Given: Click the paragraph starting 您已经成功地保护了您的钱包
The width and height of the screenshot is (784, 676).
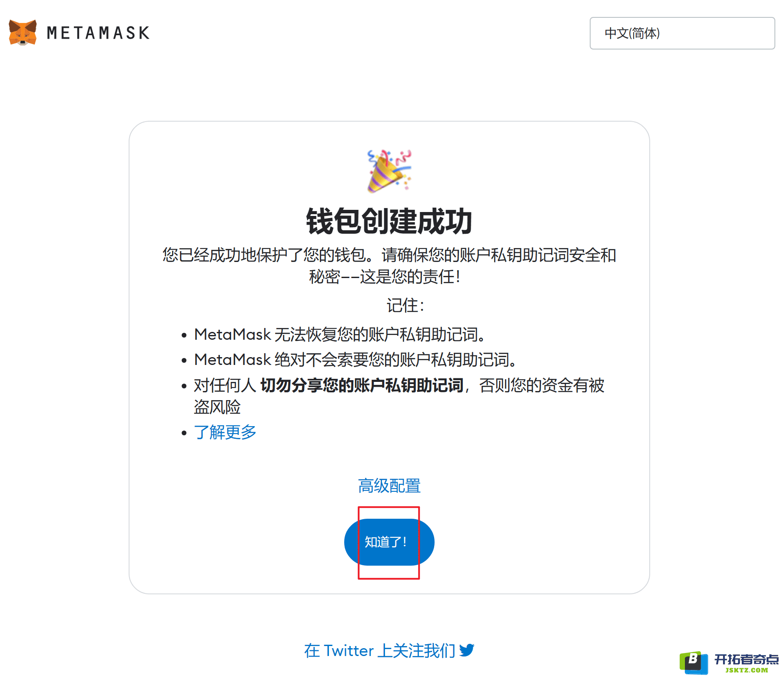Looking at the screenshot, I should [x=389, y=265].
